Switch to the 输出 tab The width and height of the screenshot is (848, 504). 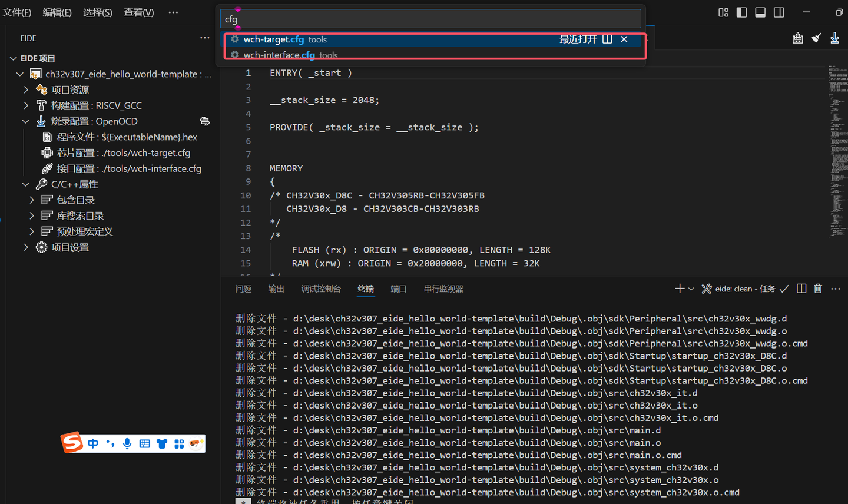(x=276, y=289)
